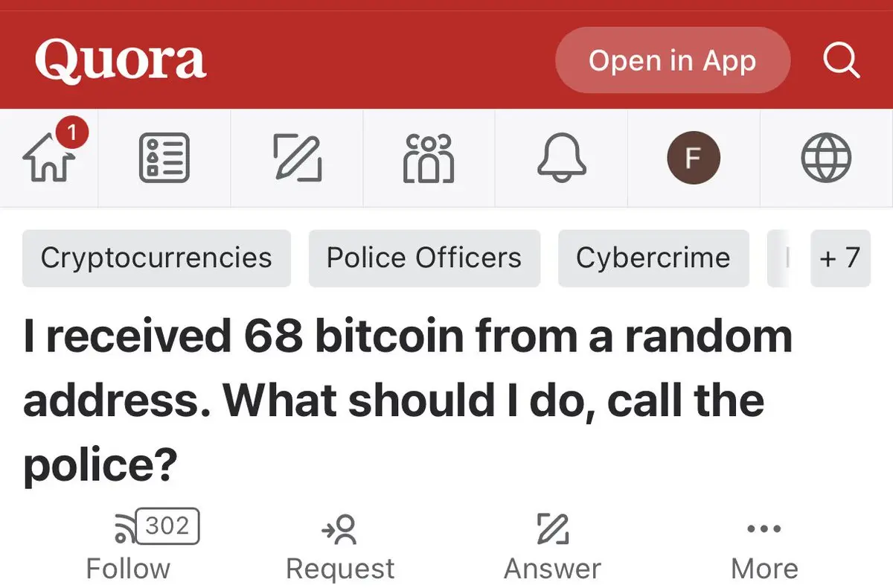
Task: Open the write answer pencil icon in navbar
Action: 296,158
